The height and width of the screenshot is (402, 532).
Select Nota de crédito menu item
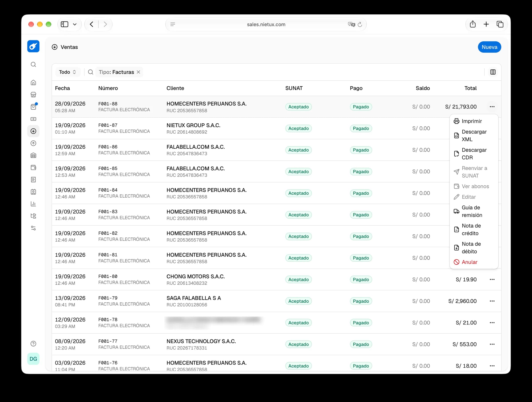(x=474, y=229)
